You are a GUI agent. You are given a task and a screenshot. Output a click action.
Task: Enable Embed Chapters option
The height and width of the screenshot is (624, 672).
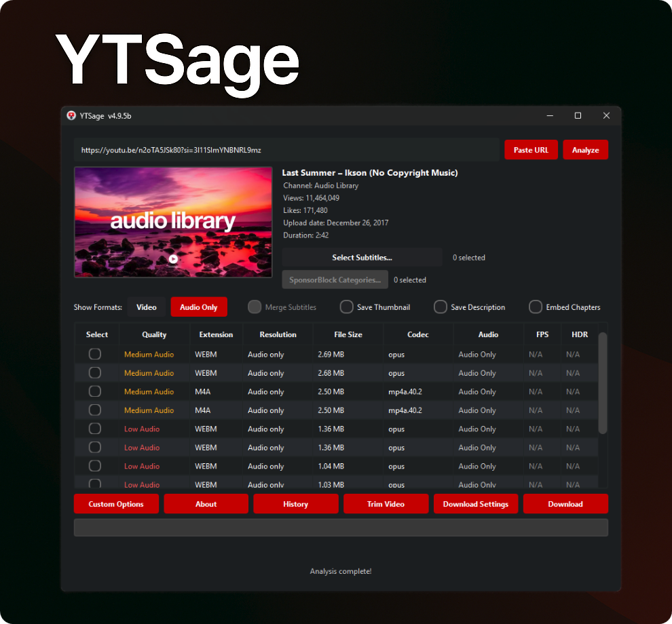tap(536, 307)
